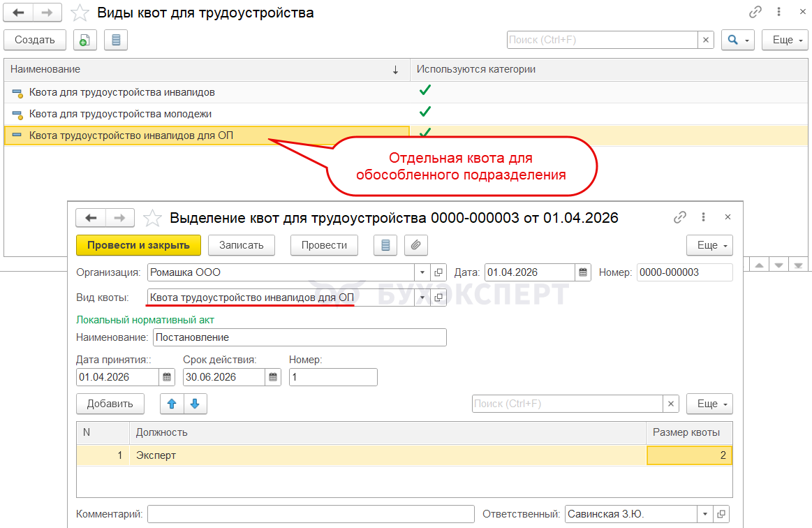Click the Вид квоты field
Viewport: 812px width, 528px height.
tap(281, 298)
